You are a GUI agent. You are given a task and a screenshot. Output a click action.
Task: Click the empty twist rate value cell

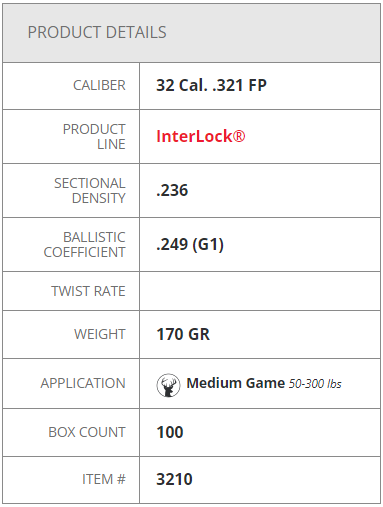click(x=260, y=291)
